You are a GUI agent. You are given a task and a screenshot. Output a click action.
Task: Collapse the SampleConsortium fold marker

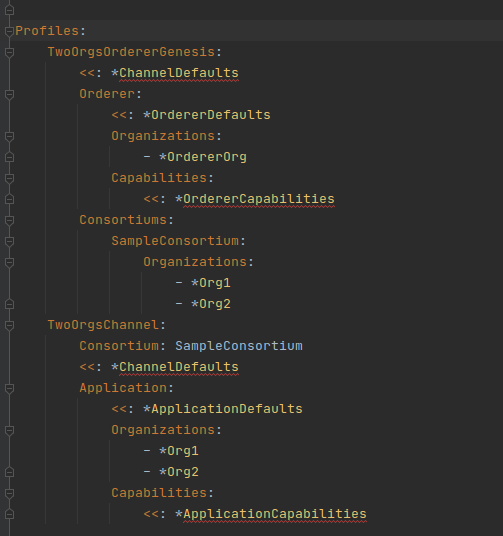click(x=10, y=241)
